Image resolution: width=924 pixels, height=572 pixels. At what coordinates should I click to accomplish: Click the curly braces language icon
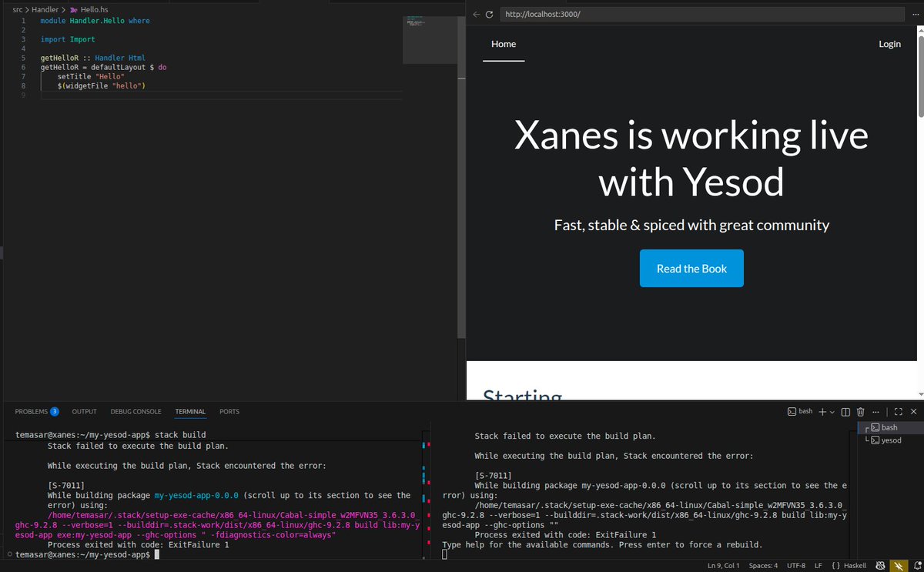[x=835, y=566]
